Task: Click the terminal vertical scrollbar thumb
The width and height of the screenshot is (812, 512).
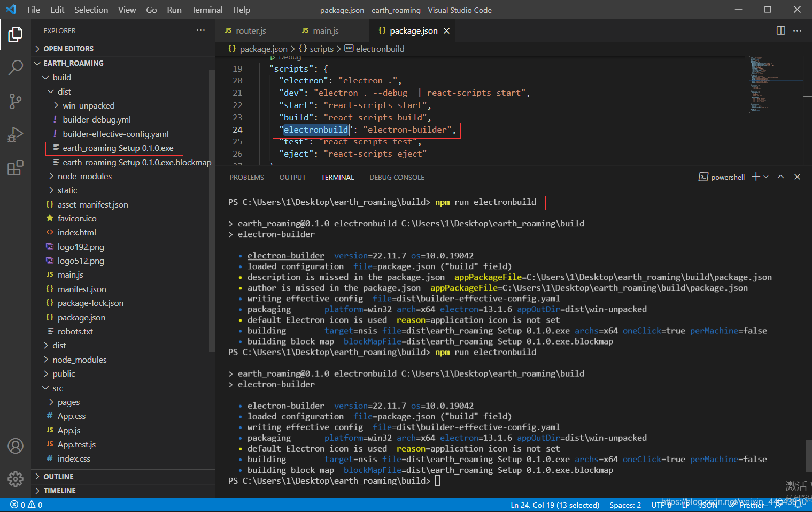Action: point(808,455)
